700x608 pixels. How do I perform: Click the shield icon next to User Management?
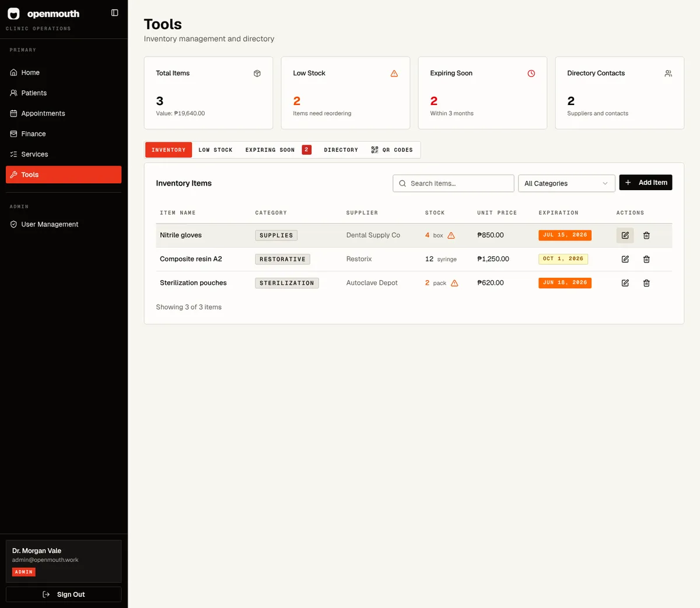[13, 224]
